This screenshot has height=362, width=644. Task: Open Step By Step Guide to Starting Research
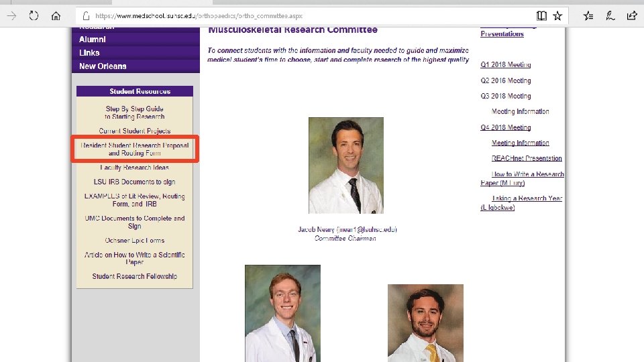tap(135, 113)
